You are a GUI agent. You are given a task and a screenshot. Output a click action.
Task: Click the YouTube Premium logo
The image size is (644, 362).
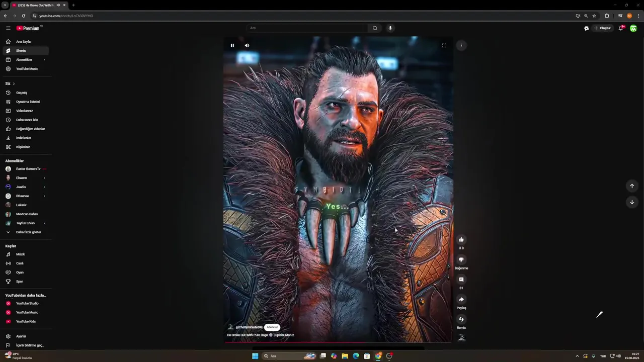[x=29, y=28]
